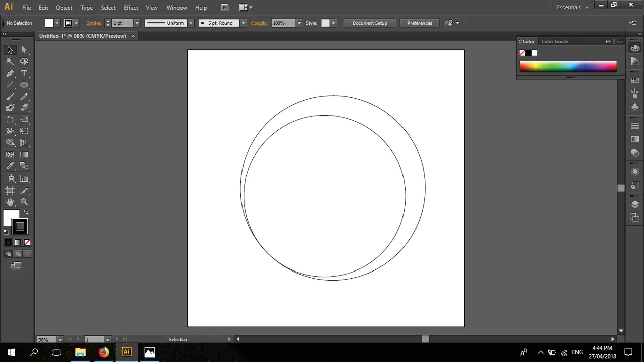
Task: Select the Selection tool (black arrow)
Action: (10, 50)
